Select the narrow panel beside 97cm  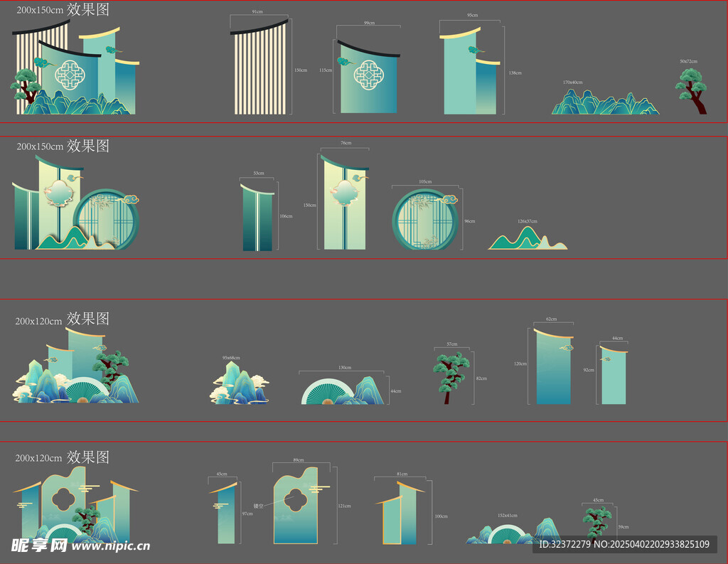coord(224,513)
